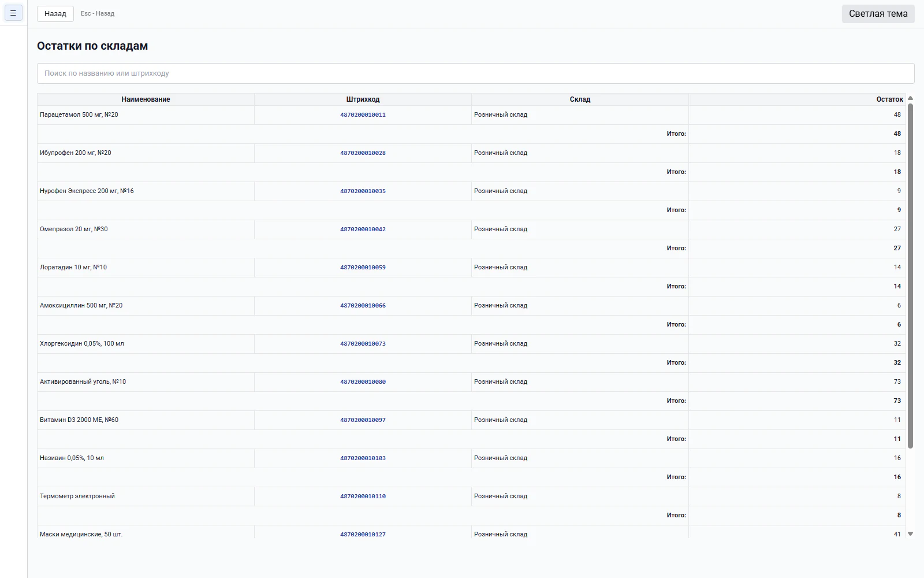Click the Остаток column header
924x578 pixels.
coord(797,99)
